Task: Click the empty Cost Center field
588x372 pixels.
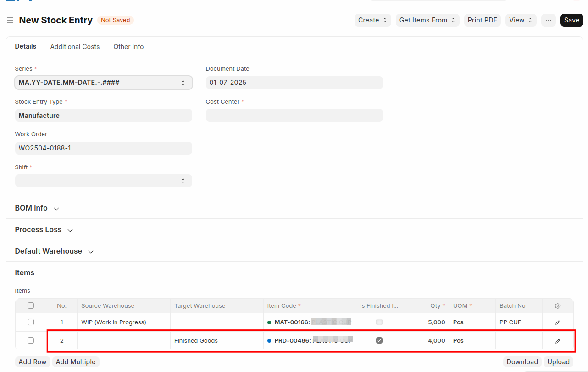Action: (294, 115)
